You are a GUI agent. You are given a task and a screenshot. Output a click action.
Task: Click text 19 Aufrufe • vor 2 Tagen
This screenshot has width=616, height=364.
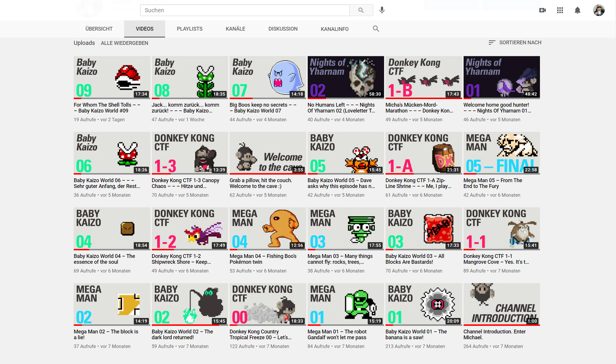tap(99, 119)
